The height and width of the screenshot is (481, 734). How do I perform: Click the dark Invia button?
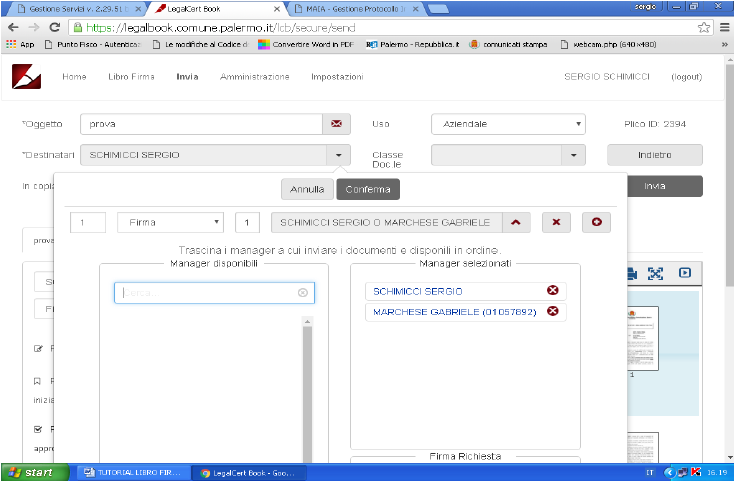pyautogui.click(x=665, y=186)
